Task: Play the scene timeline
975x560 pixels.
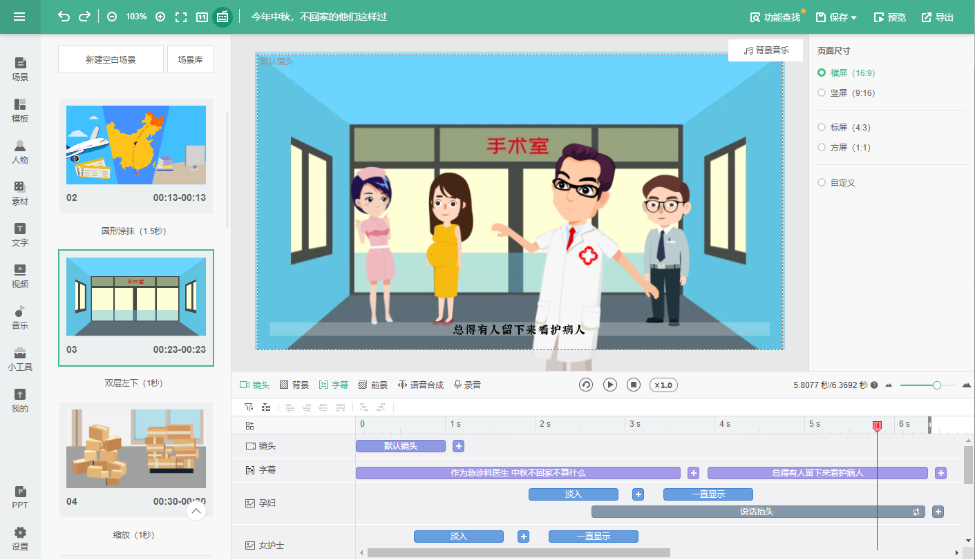Action: (609, 385)
